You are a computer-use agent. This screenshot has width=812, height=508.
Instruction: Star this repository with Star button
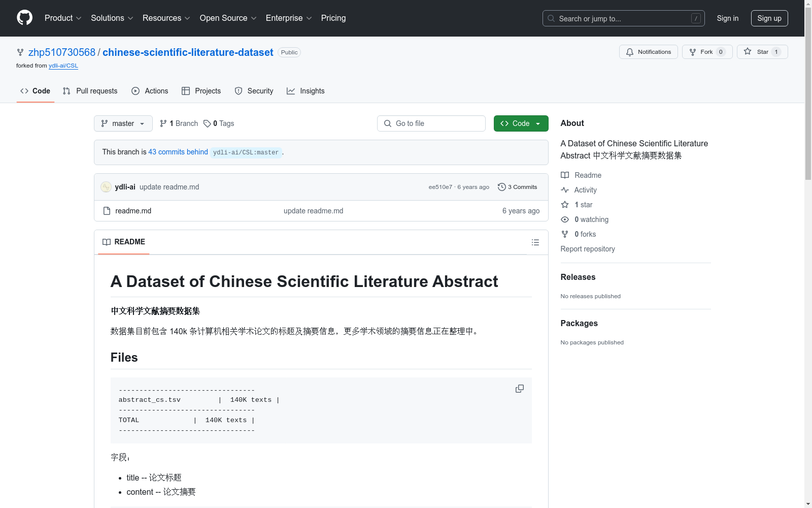762,52
